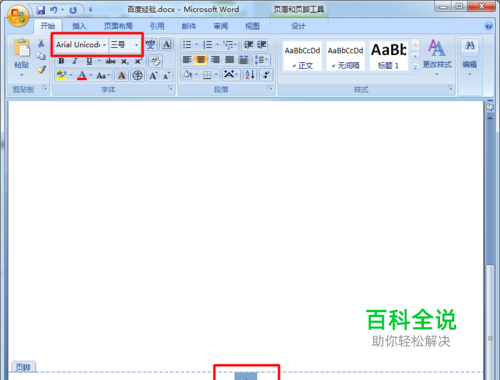Customize Quick Access Toolbar dropdown
The height and width of the screenshot is (380, 500).
tap(90, 10)
